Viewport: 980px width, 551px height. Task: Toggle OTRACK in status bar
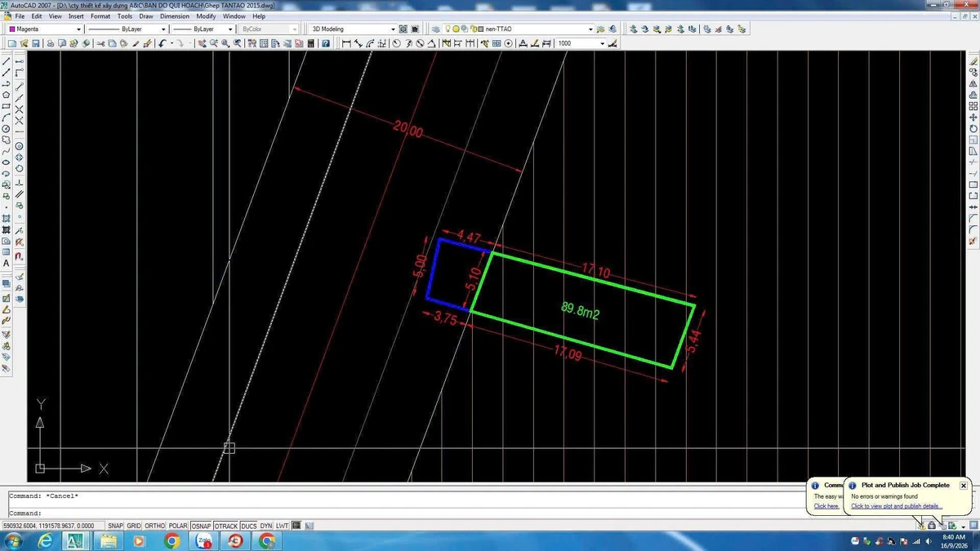pos(226,526)
